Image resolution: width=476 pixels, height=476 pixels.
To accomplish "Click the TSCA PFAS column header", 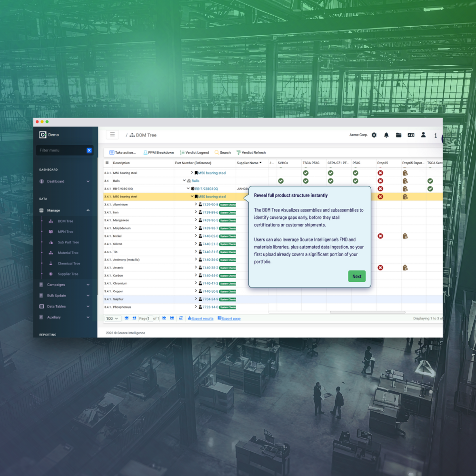I will [311, 163].
